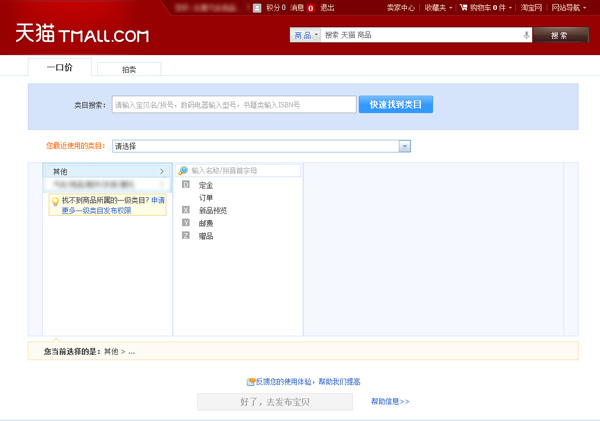Click 退出 to log out
The width and height of the screenshot is (600, 421).
click(x=327, y=8)
